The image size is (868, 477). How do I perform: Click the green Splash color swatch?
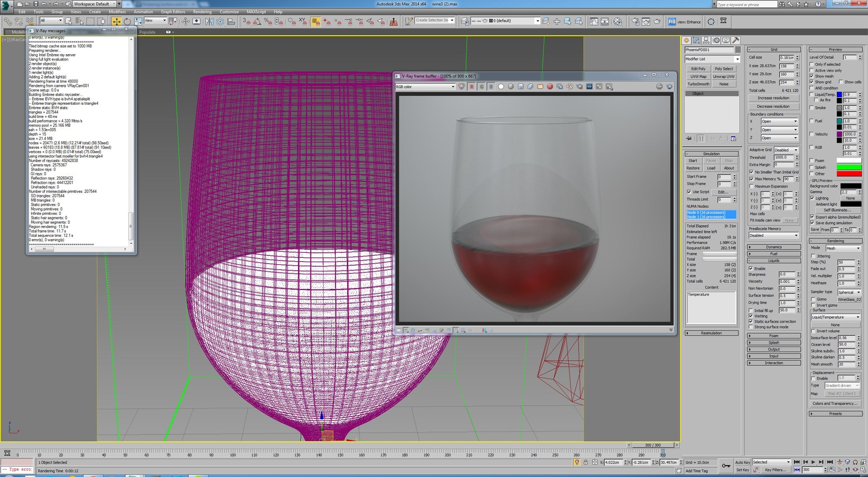849,167
